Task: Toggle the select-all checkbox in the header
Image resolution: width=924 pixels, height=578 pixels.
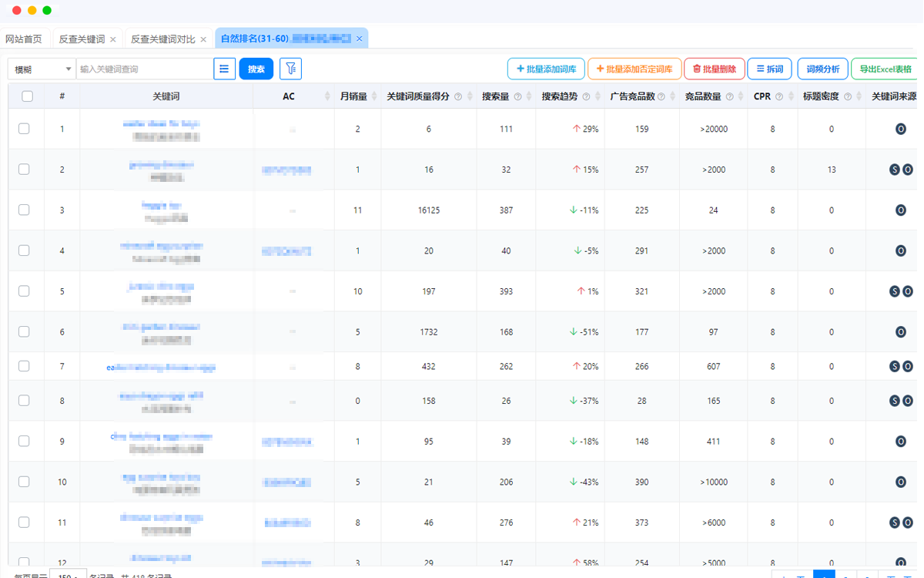Action: click(27, 96)
